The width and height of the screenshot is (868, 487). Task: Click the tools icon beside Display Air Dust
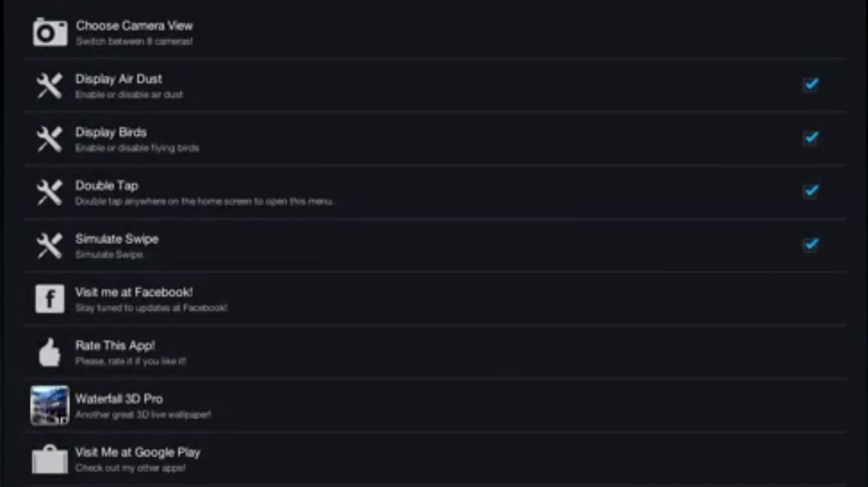(49, 86)
